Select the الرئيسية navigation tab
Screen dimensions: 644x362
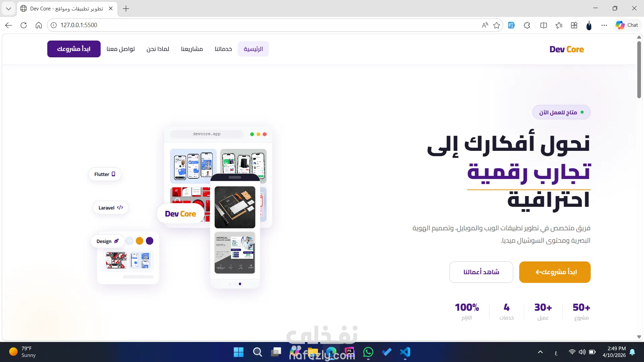253,49
